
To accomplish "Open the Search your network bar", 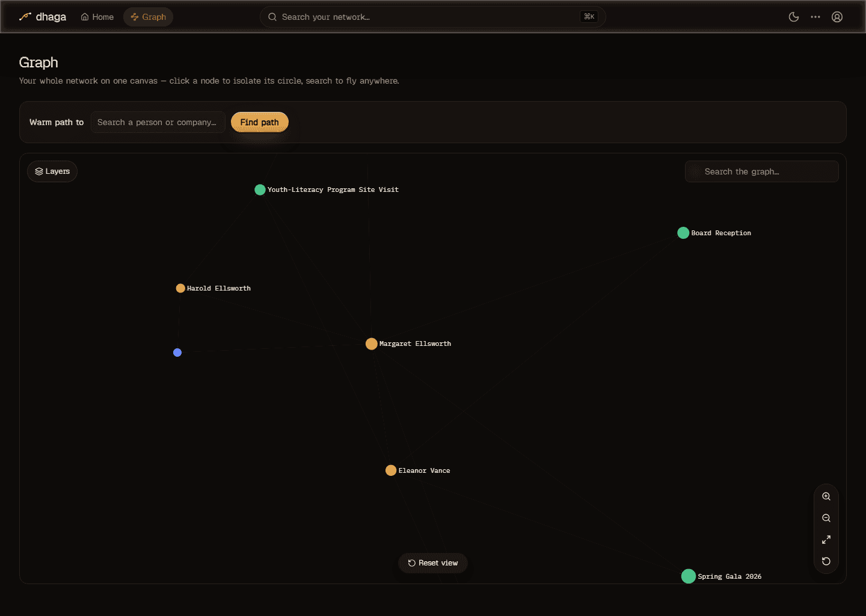I will click(x=433, y=17).
